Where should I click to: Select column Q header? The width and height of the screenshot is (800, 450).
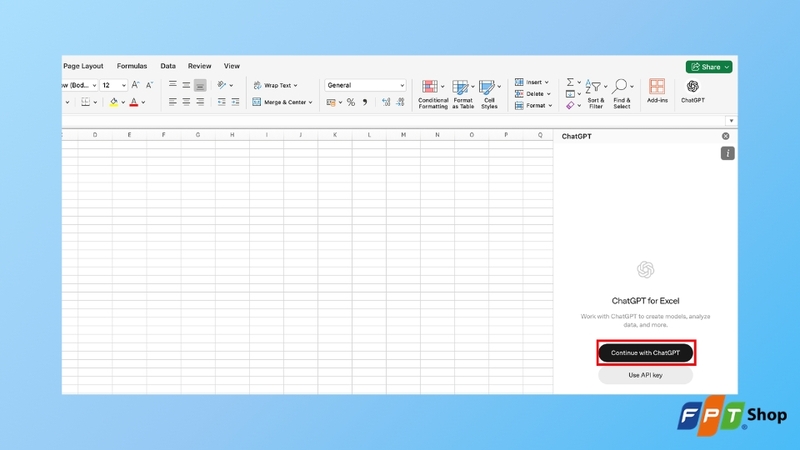[540, 135]
